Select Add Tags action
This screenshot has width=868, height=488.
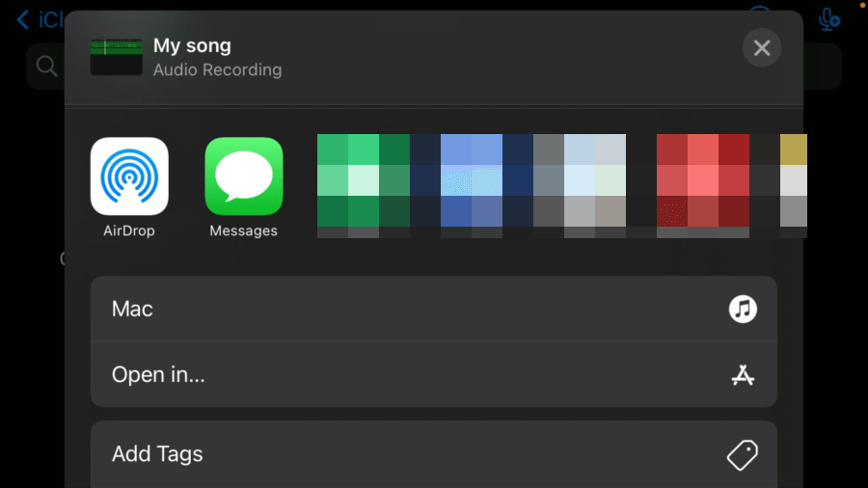click(x=433, y=454)
